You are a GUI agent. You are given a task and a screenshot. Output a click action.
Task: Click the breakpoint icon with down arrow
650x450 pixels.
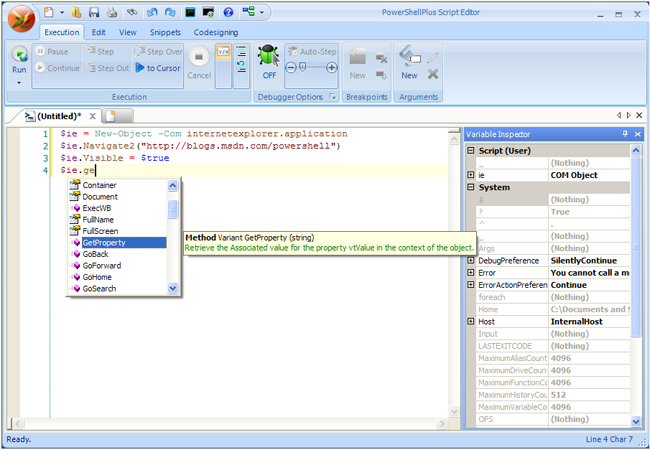click(381, 75)
